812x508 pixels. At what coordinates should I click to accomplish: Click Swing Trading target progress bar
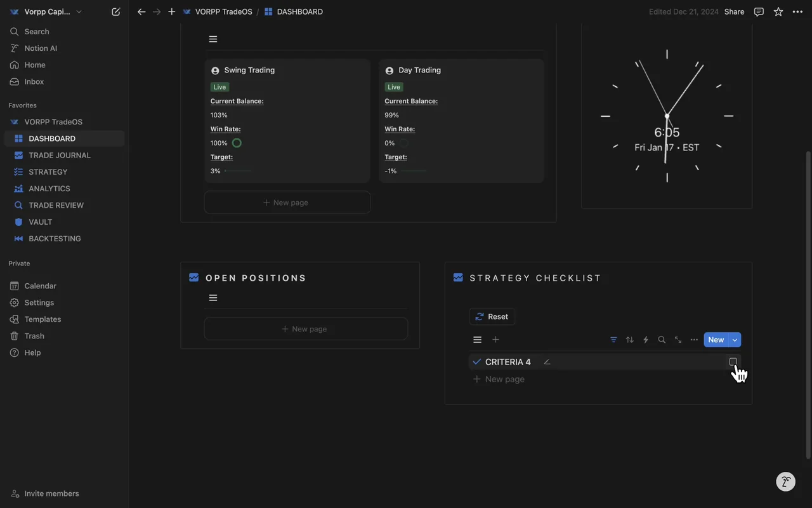click(x=238, y=171)
